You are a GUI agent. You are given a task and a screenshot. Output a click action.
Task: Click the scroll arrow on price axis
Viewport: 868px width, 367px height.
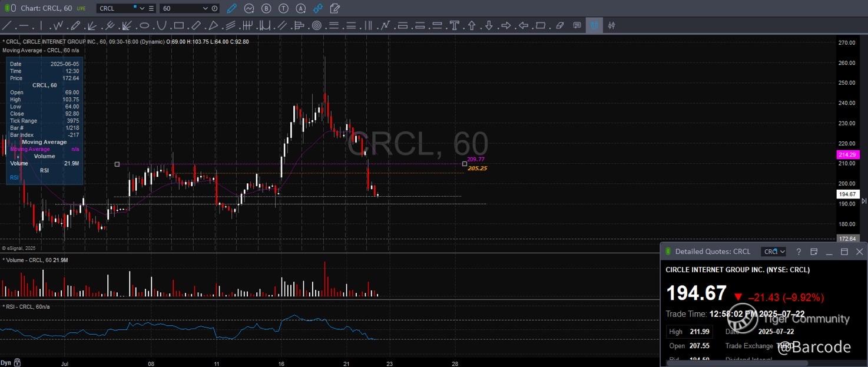pyautogui.click(x=864, y=201)
